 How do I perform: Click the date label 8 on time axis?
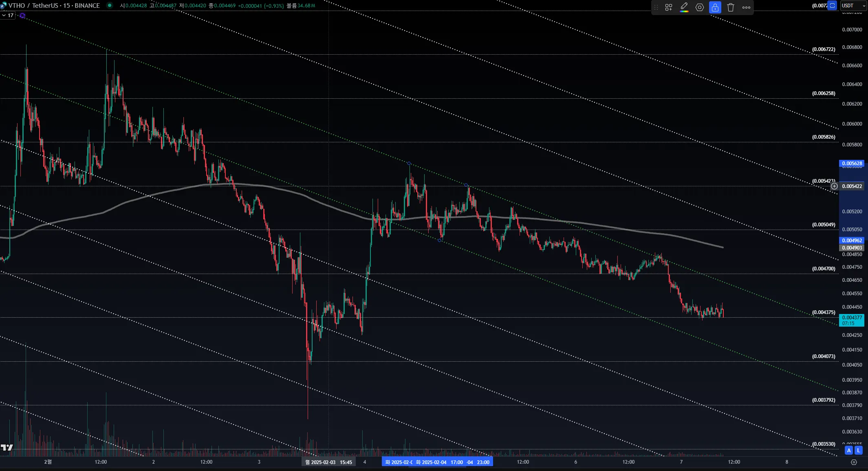(787, 462)
